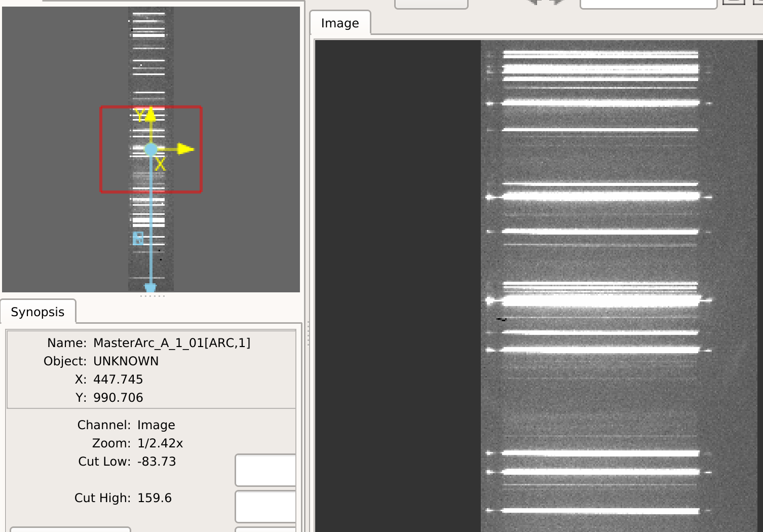This screenshot has height=532, width=763.
Task: Click the wide text field above image
Action: (648, 4)
